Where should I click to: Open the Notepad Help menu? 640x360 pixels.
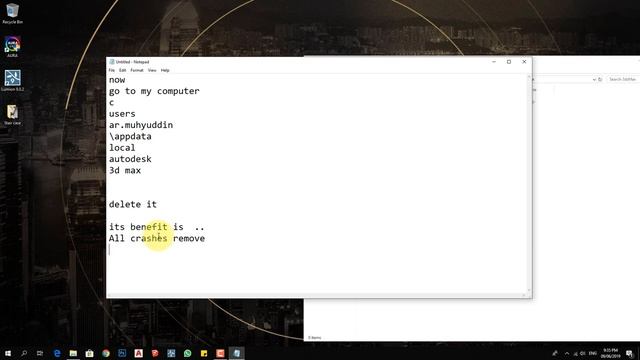point(165,70)
